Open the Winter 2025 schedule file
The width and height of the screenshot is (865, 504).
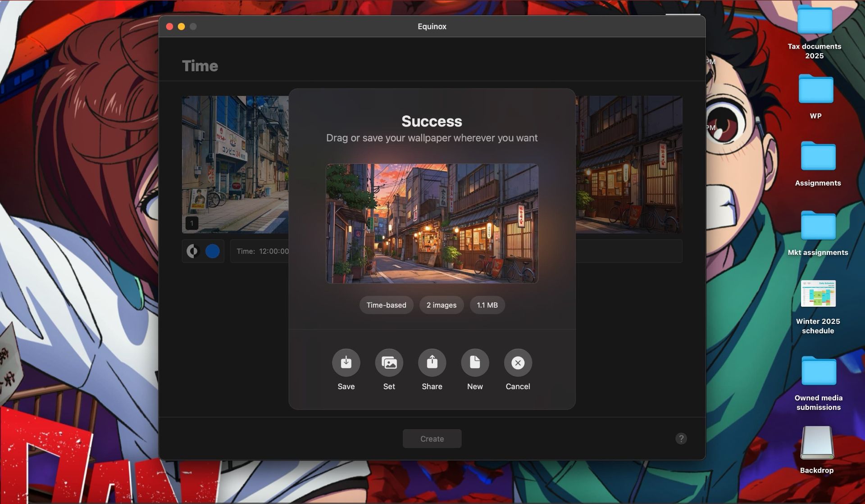(x=818, y=294)
